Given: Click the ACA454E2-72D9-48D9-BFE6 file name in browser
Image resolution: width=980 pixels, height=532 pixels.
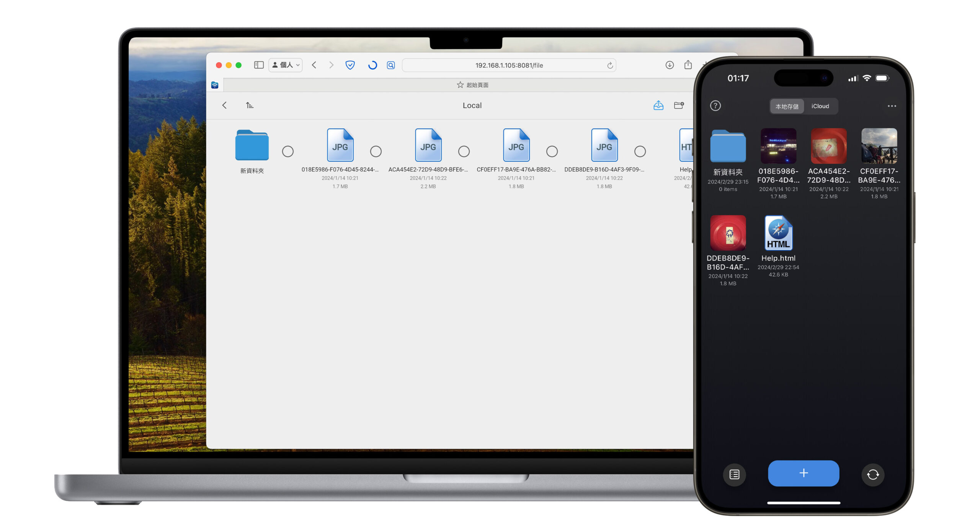Looking at the screenshot, I should click(428, 169).
